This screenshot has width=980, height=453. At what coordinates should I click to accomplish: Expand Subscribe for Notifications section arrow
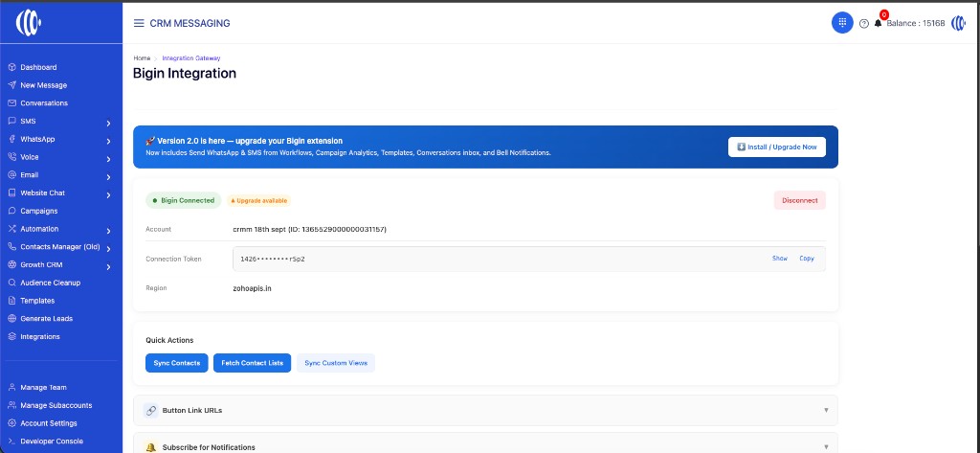tap(826, 447)
